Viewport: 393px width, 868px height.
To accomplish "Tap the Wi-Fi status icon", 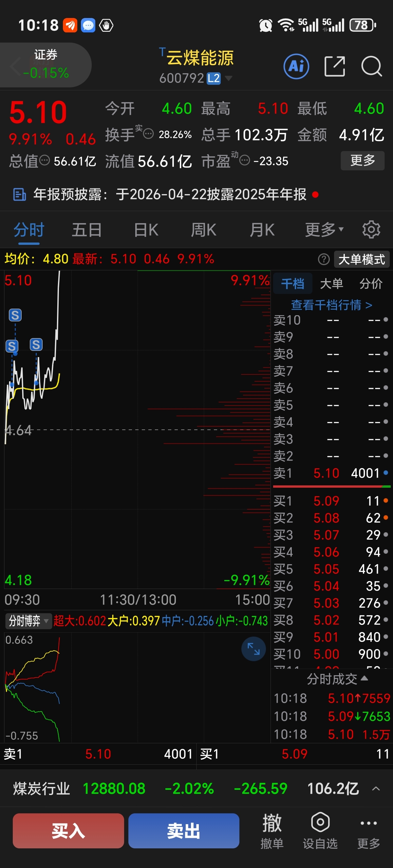I will 286,25.
